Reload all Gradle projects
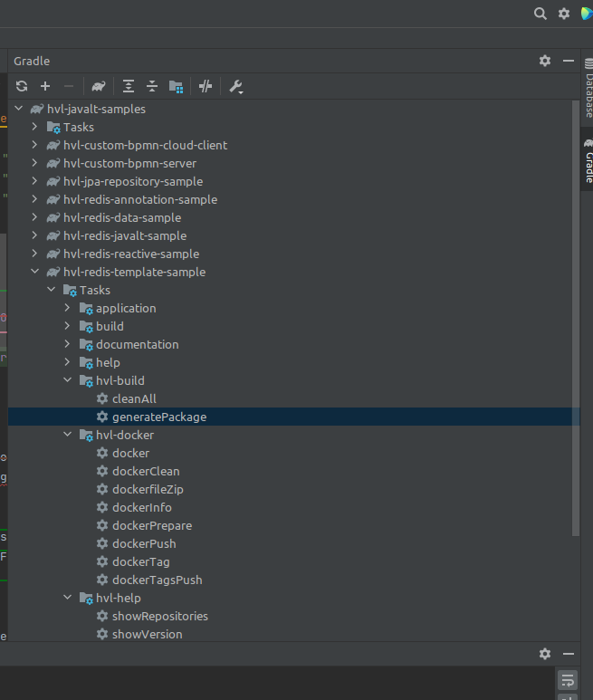Image resolution: width=593 pixels, height=700 pixels. coord(22,86)
